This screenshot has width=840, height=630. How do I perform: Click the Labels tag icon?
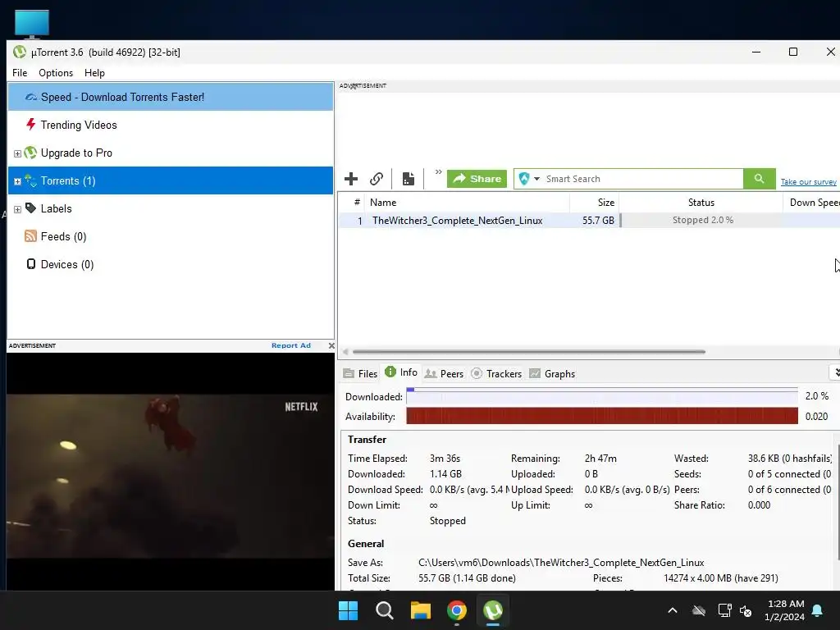click(31, 208)
